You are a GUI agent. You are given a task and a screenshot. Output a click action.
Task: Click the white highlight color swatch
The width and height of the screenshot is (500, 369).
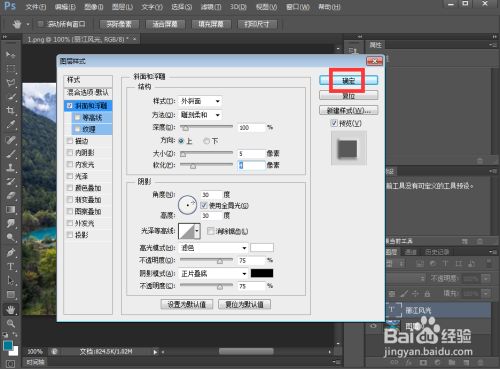(262, 247)
